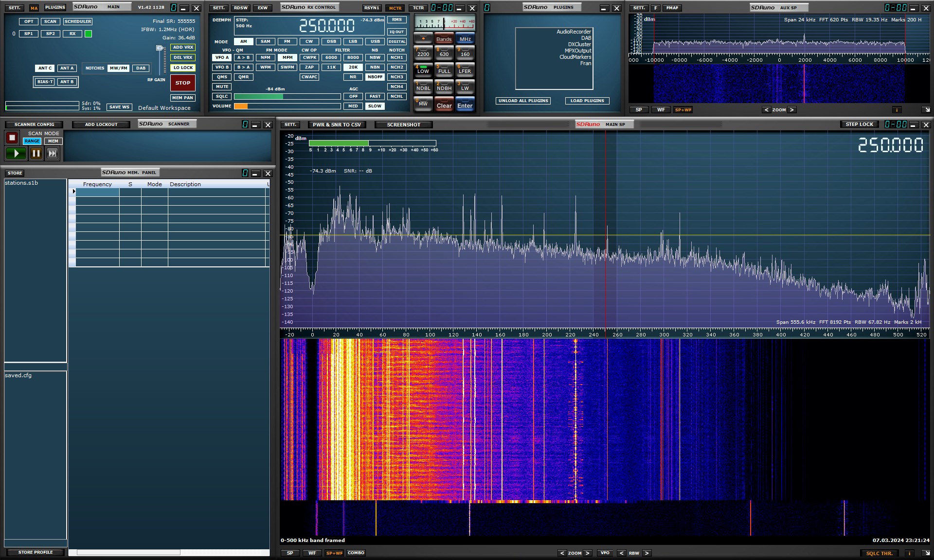The width and height of the screenshot is (934, 560).
Task: Click the decimal point keypad key
Action: [423, 38]
